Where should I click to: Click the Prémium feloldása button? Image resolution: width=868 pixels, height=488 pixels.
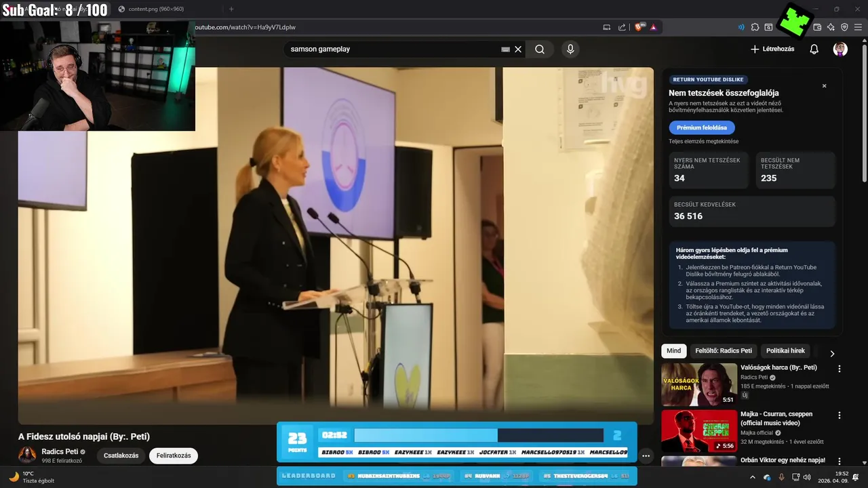(701, 127)
